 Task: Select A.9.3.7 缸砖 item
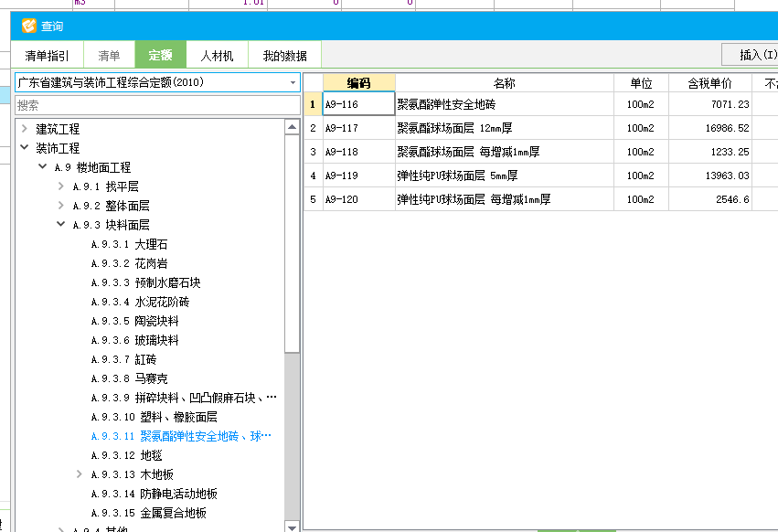(124, 359)
